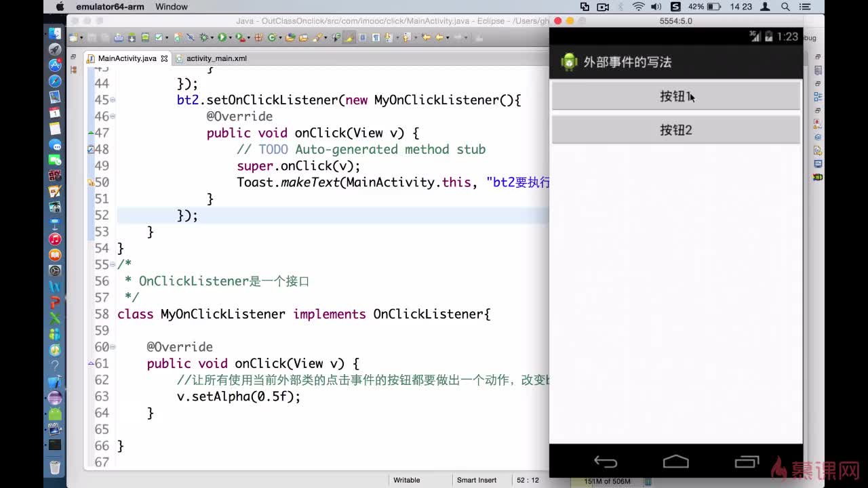Click the green Run button in Eclipse toolbar
The image size is (868, 488).
222,38
